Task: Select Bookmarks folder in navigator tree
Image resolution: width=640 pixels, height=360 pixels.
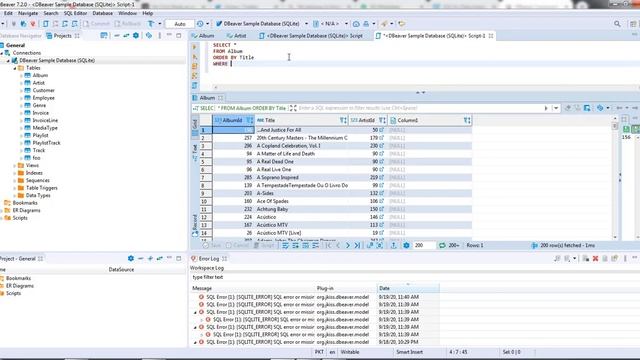Action: tap(25, 203)
